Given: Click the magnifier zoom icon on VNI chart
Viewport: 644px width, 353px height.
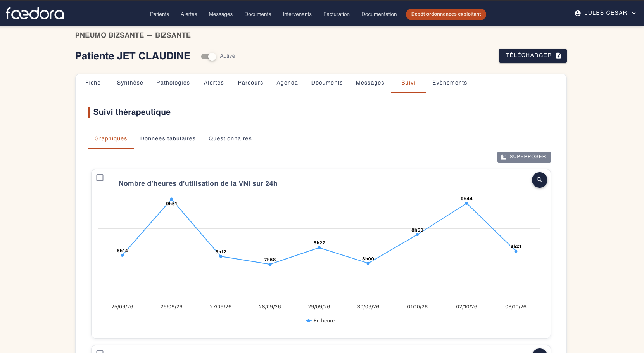Looking at the screenshot, I should [x=539, y=180].
